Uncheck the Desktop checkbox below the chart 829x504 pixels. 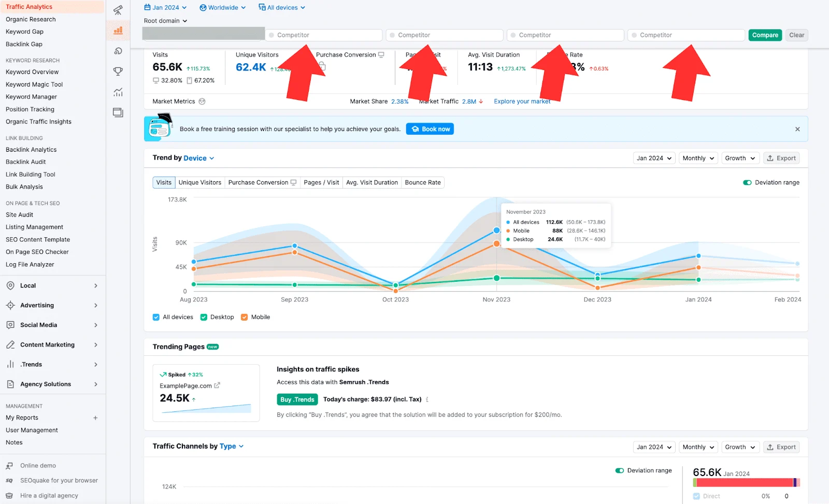coord(204,317)
